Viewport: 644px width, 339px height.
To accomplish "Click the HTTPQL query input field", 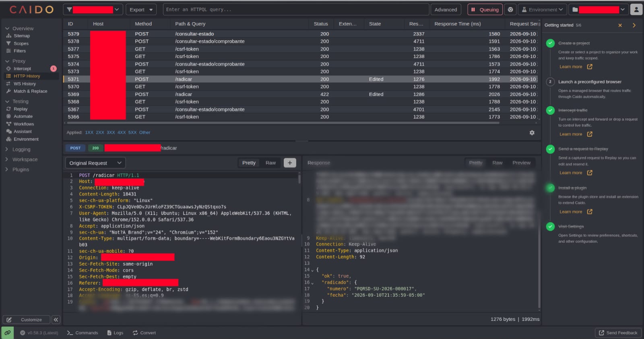I will (296, 10).
